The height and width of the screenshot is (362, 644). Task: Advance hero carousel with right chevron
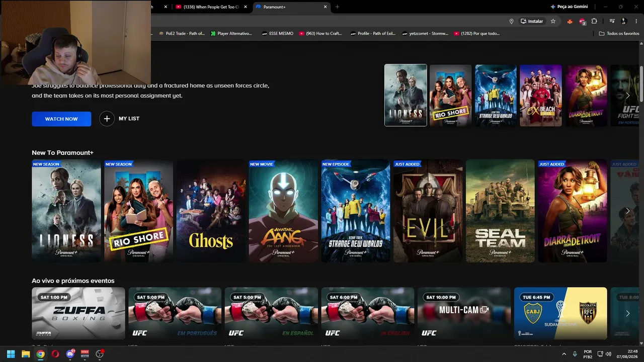[x=627, y=96]
